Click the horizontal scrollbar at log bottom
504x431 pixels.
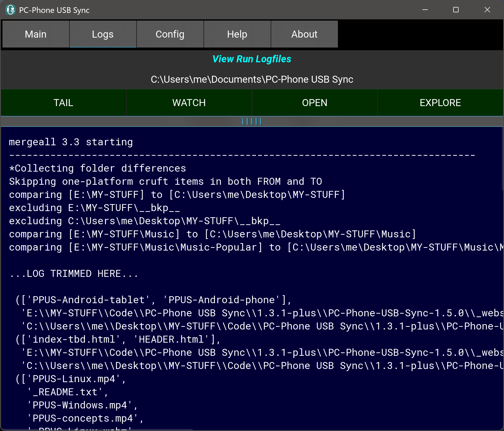point(107,429)
